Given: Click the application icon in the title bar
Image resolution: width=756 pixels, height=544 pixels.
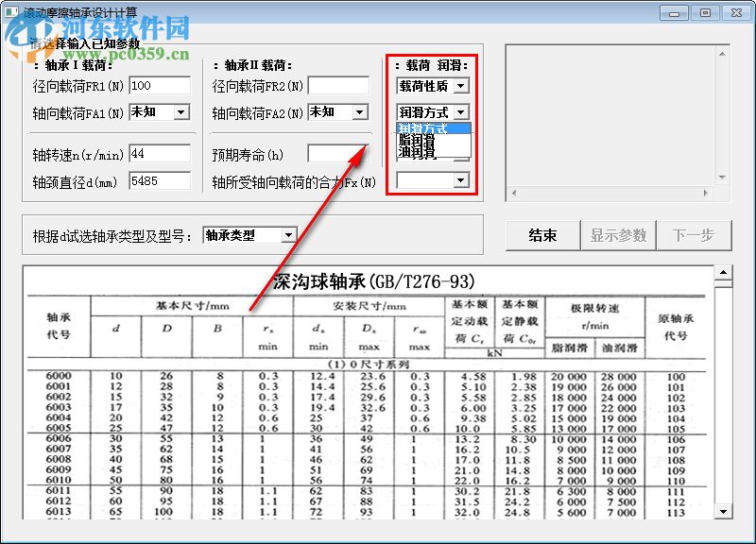Looking at the screenshot, I should coord(13,11).
